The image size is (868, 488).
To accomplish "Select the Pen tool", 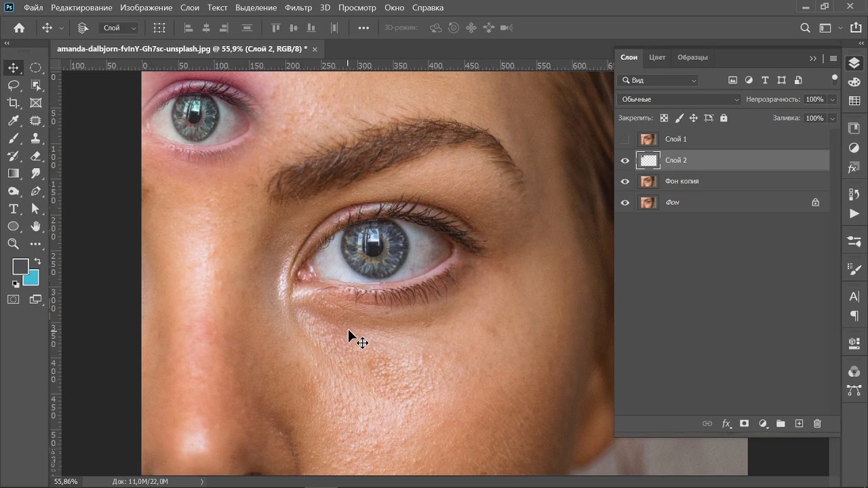I will (36, 191).
